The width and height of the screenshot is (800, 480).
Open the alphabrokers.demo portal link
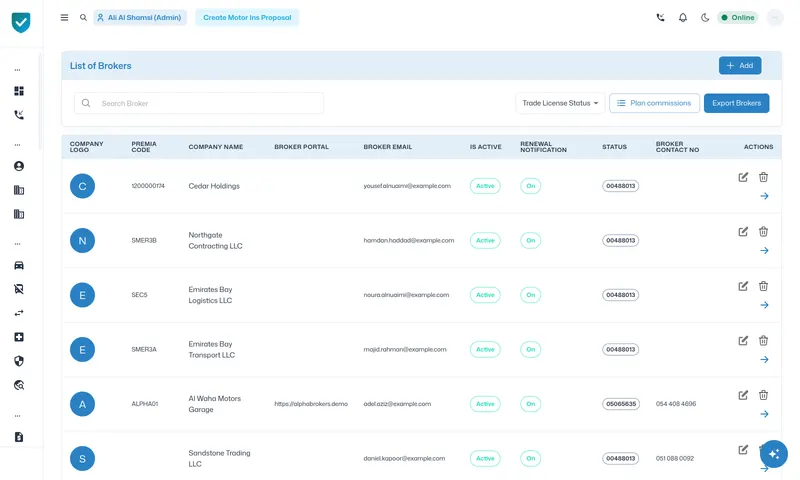pyautogui.click(x=311, y=404)
